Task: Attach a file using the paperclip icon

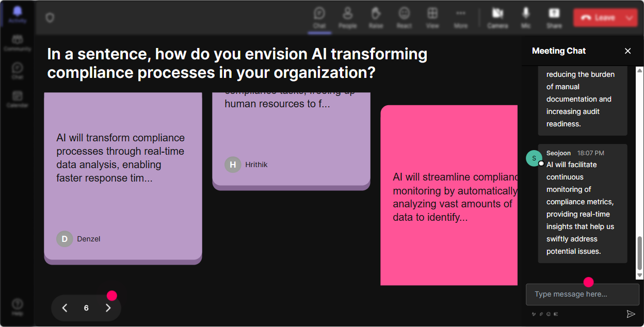Action: click(541, 314)
